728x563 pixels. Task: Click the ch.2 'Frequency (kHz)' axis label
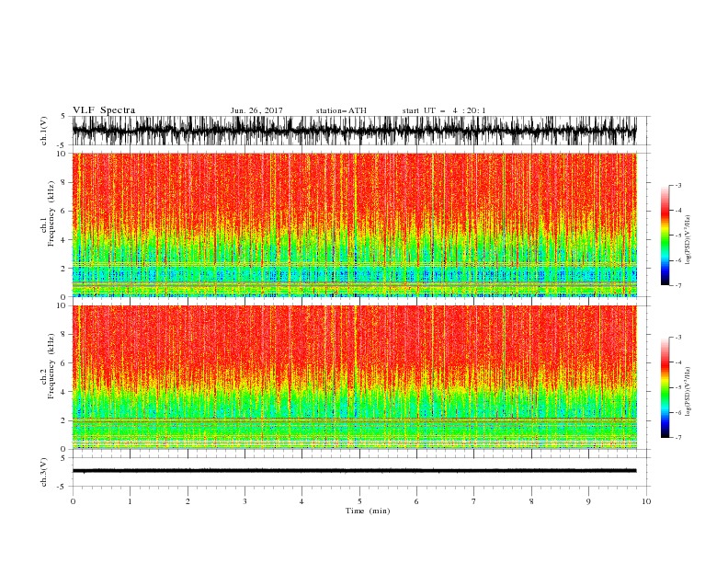pos(51,366)
